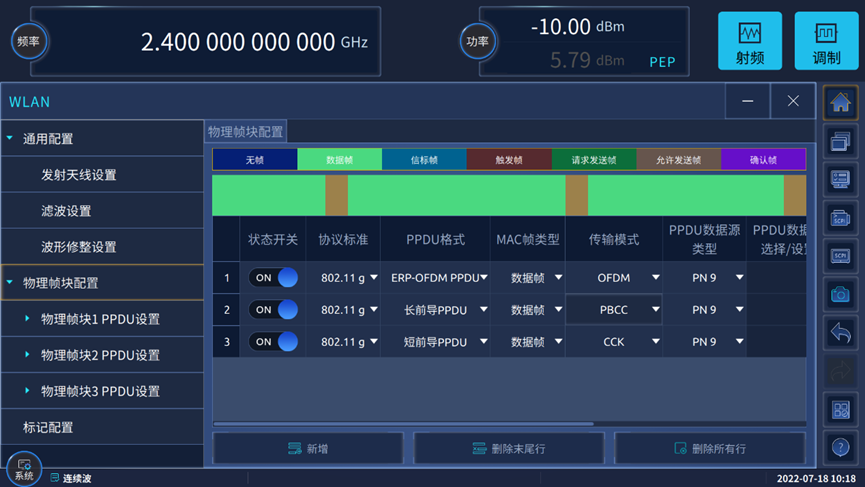The width and height of the screenshot is (865, 487).
Task: Open row 1 PN 9 data source dropdown
Action: tap(704, 277)
